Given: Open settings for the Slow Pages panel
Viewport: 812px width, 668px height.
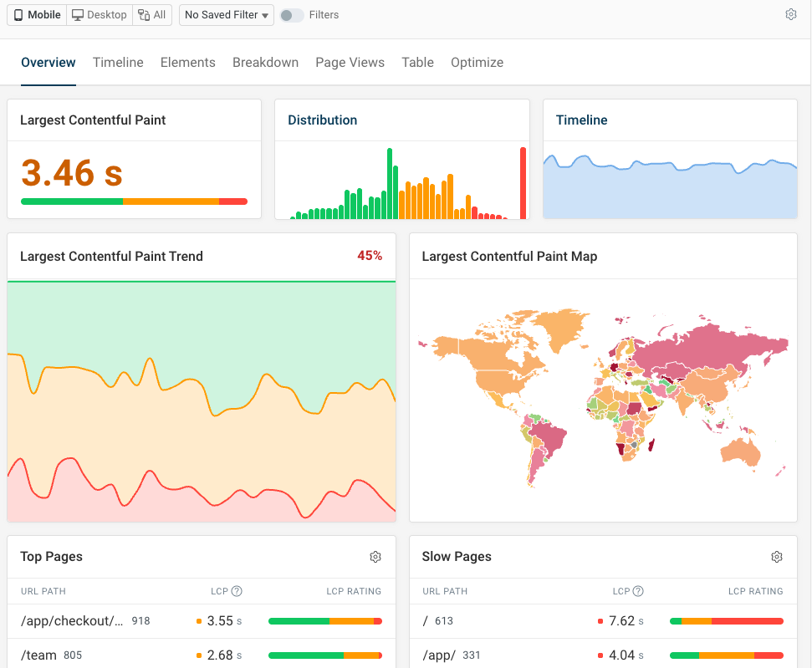Looking at the screenshot, I should (777, 557).
